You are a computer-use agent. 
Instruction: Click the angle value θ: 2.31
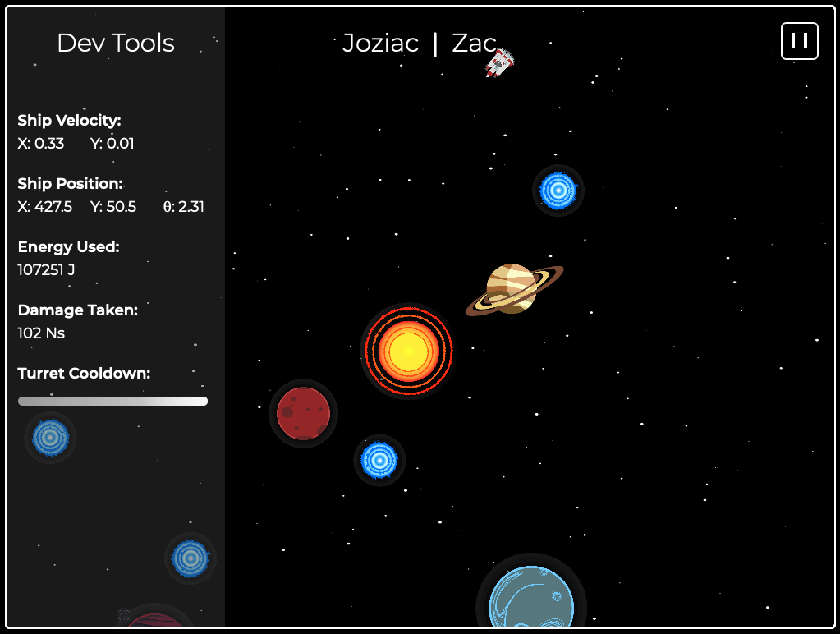tap(183, 207)
